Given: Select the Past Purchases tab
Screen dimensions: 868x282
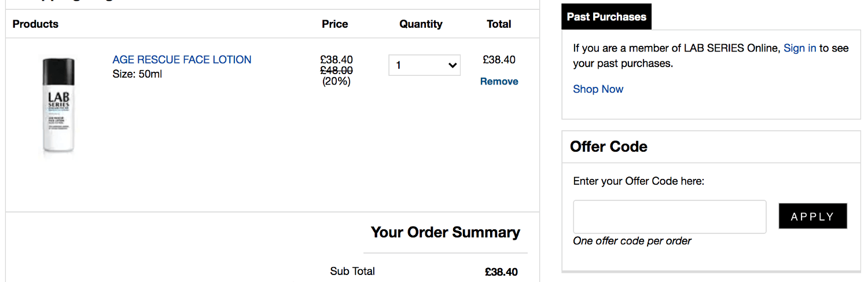Looking at the screenshot, I should click(606, 17).
